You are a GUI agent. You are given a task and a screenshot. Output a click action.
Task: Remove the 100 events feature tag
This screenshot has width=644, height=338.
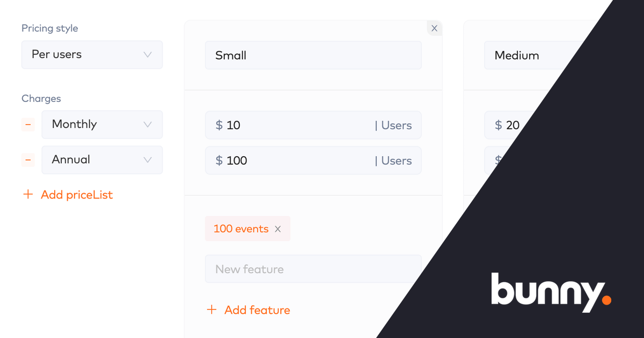point(278,229)
